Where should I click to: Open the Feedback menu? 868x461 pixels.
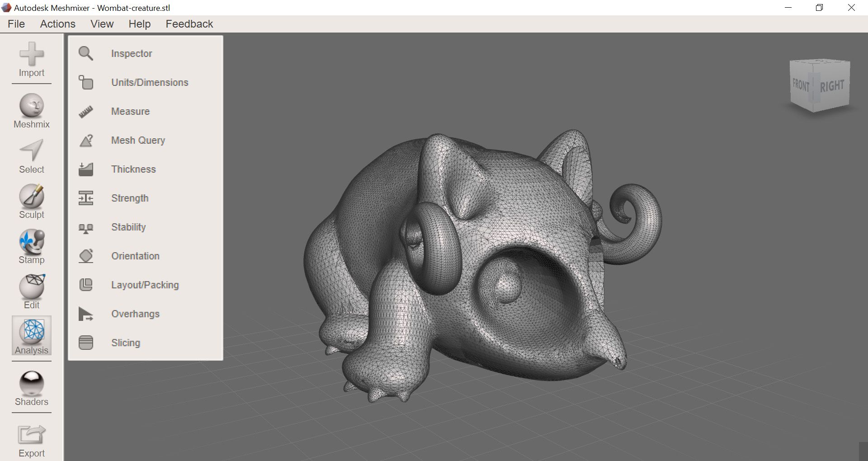click(189, 24)
